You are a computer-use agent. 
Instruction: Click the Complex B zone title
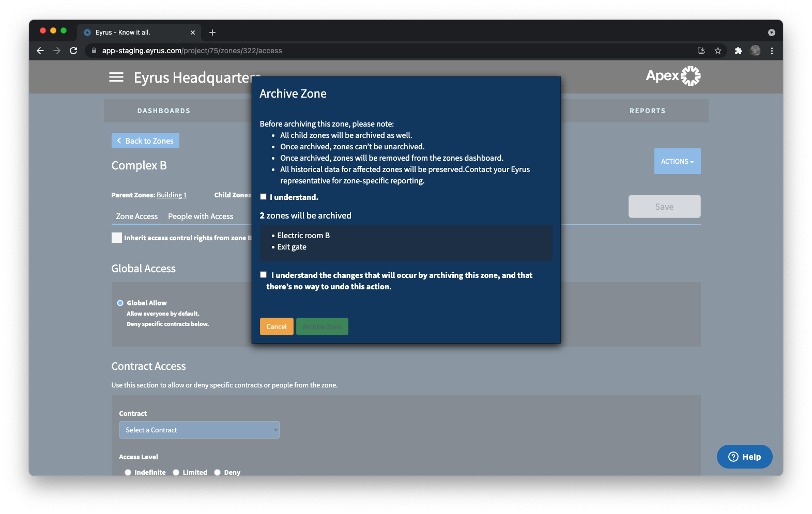[139, 165]
